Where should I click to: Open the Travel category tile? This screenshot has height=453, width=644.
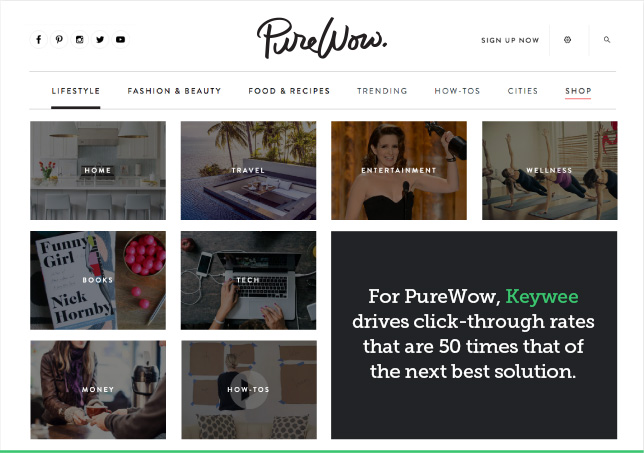pyautogui.click(x=248, y=170)
